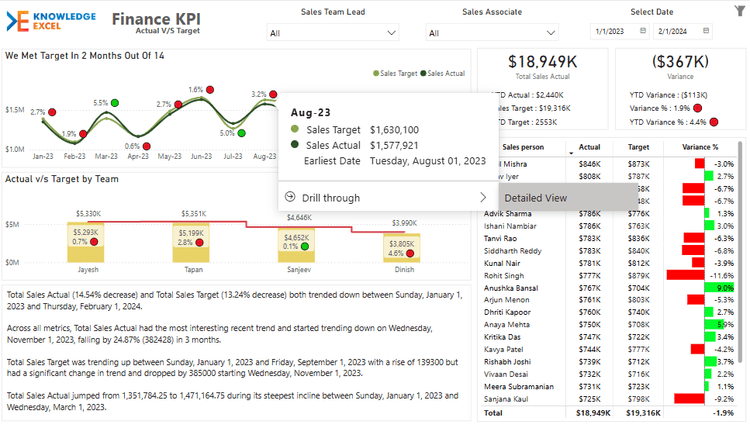Viewport: 750px width, 424px height.
Task: Expand the Sales Team Lead dropdown
Action: click(392, 33)
